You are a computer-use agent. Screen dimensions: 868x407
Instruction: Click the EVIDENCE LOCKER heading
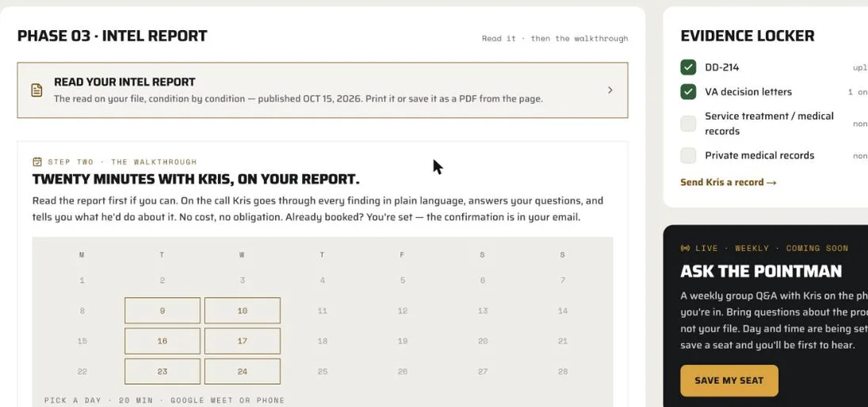(748, 36)
